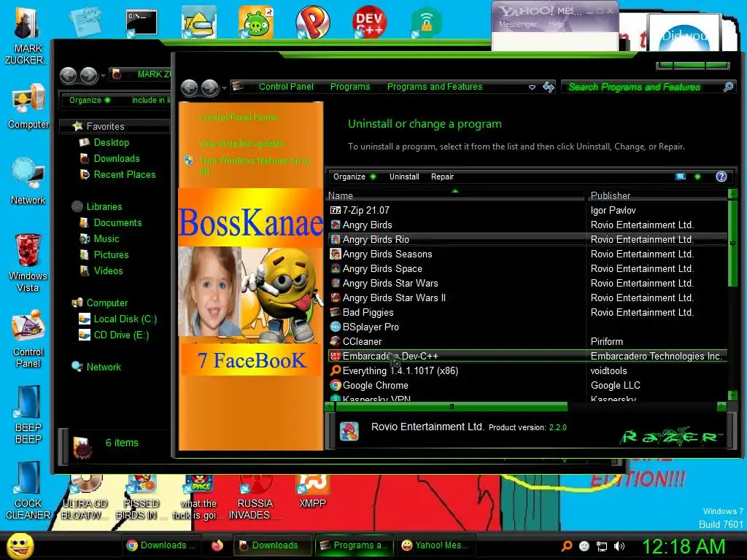Open recent pages dropdown next to forward button
747x560 pixels.
[x=224, y=87]
